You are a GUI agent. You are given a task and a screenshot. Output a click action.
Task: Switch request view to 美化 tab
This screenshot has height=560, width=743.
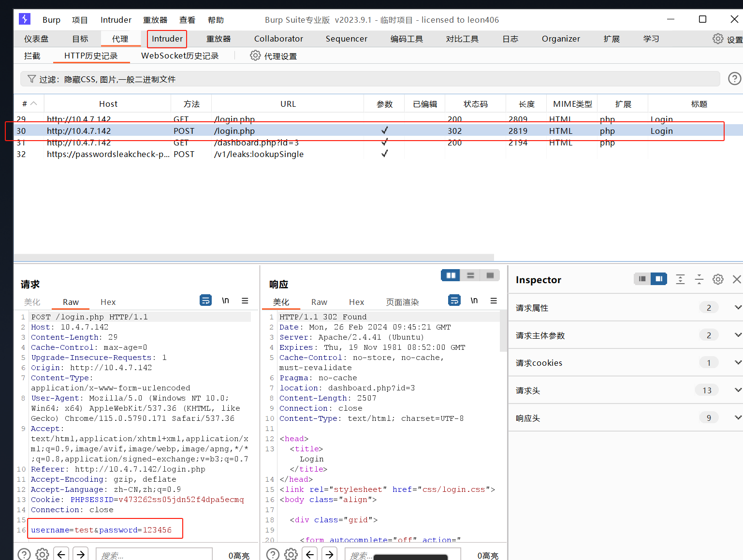[32, 302]
